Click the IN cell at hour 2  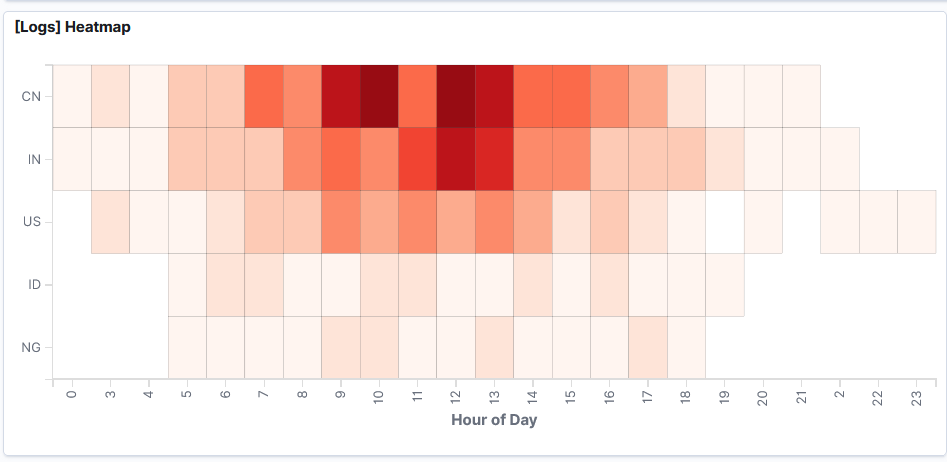840,159
